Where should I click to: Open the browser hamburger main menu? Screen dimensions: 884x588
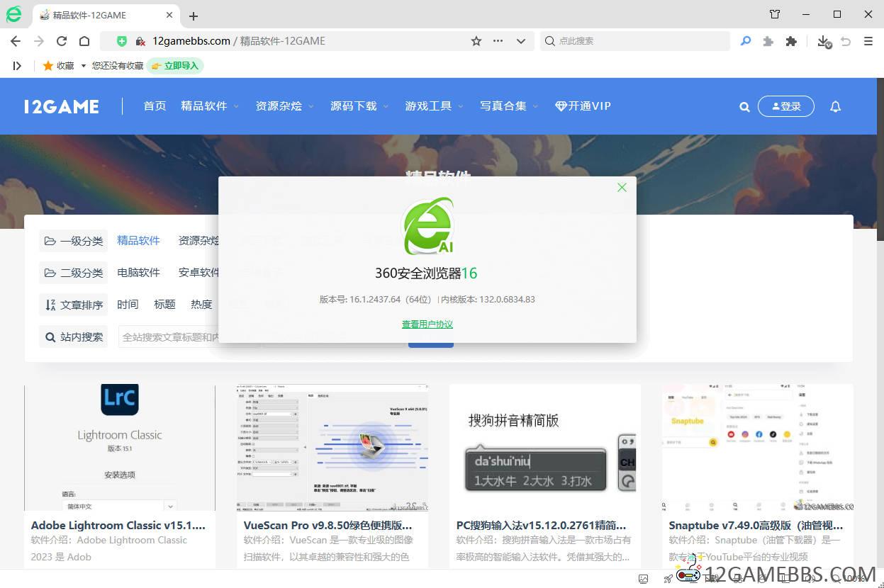(x=868, y=41)
